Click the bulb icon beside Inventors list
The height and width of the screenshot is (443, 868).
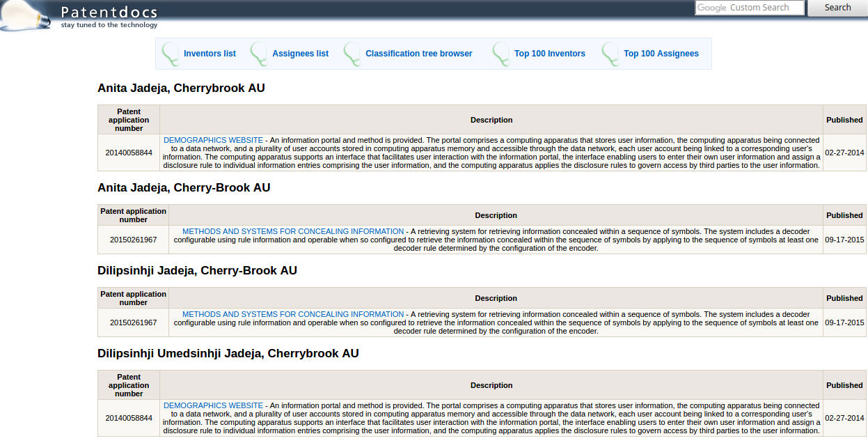tap(170, 54)
